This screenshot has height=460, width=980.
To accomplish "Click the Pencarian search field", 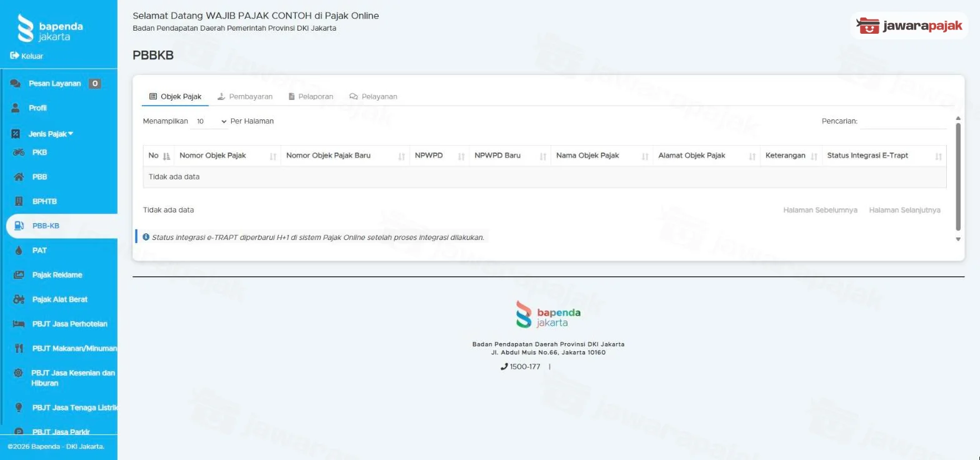I will click(903, 121).
